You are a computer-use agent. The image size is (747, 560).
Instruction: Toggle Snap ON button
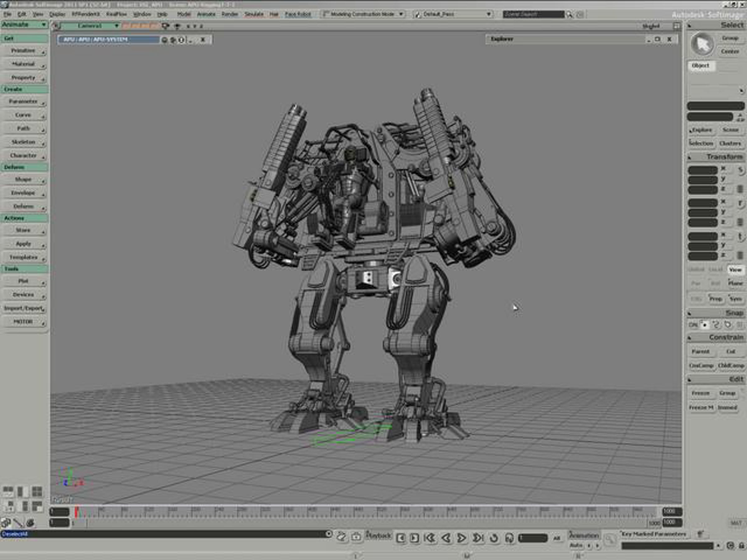point(693,325)
